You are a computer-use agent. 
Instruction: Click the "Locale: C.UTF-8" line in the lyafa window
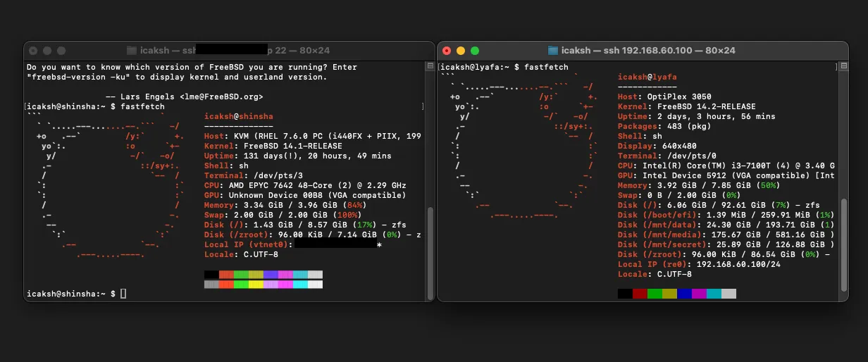point(655,274)
